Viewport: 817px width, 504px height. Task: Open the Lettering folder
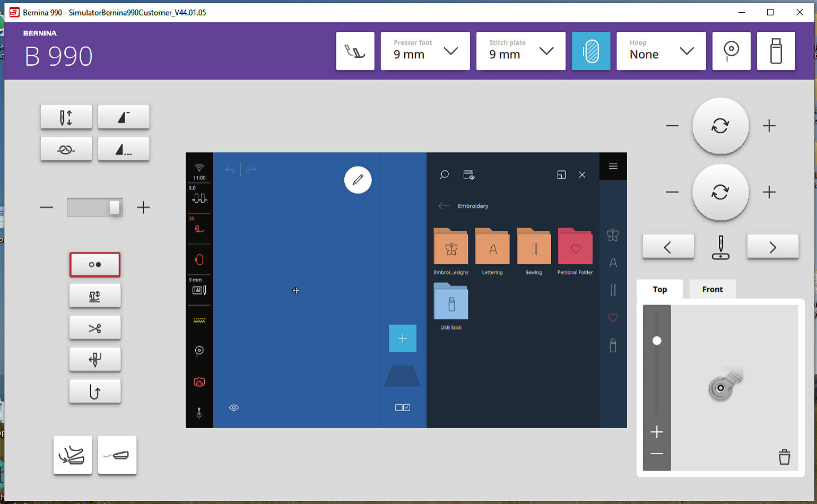[492, 252]
